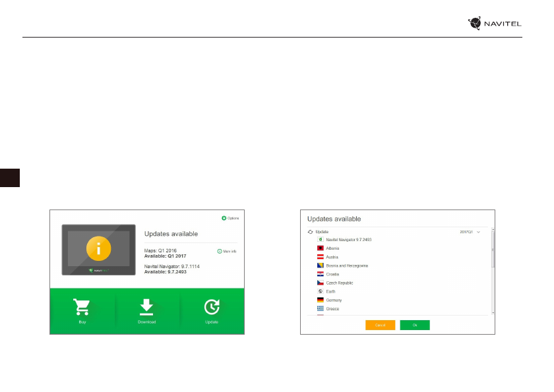Expand the 2017Q1 version dropdown
Screen dimensions: 554x392
tap(479, 232)
